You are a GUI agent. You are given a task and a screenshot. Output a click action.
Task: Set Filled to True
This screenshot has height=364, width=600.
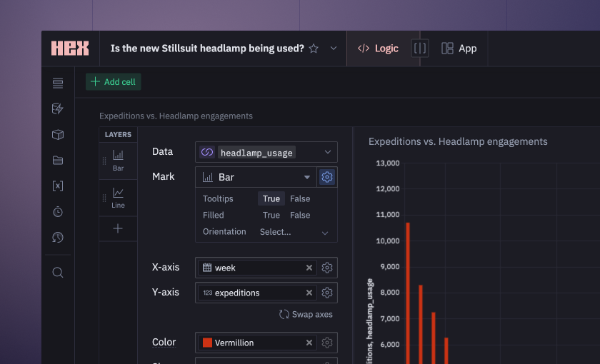pos(271,216)
